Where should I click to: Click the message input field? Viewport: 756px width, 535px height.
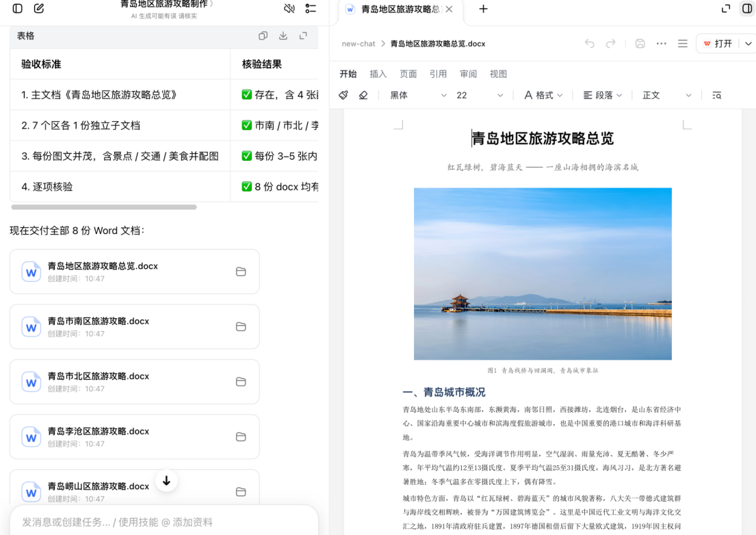tap(164, 522)
